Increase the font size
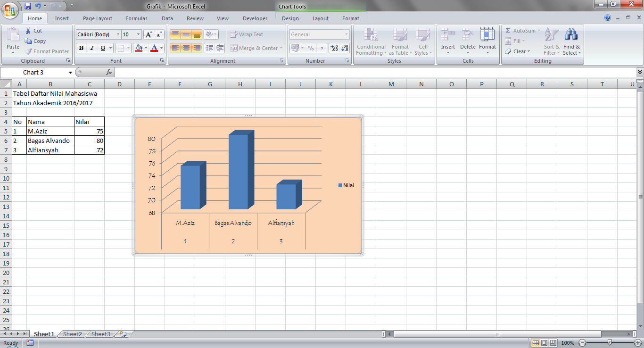The width and height of the screenshot is (644, 348). click(x=149, y=34)
